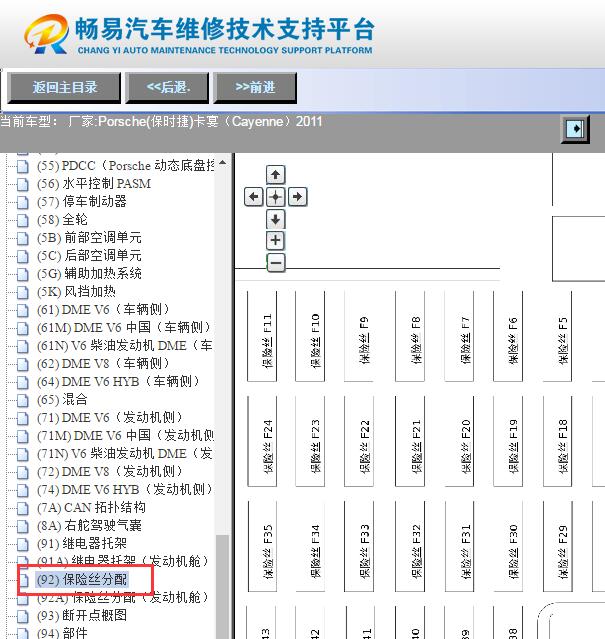Viewport: 605px width, 639px height.
Task: Click fuse 保险丝 F23 in diagram
Action: coord(310,441)
